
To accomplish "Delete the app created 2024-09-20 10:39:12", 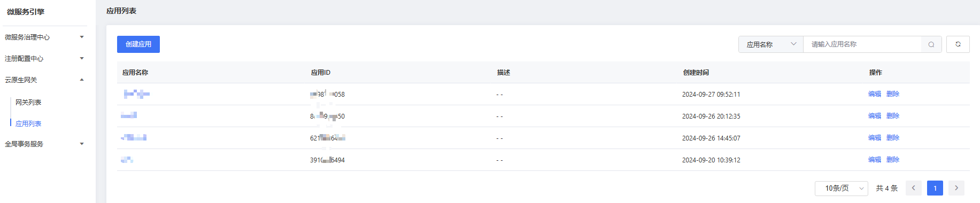I will [x=893, y=160].
